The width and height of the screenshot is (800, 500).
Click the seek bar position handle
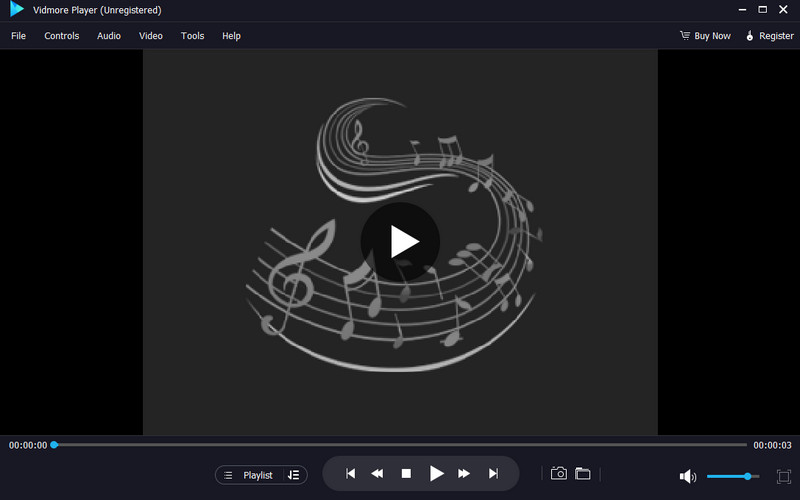pyautogui.click(x=54, y=445)
